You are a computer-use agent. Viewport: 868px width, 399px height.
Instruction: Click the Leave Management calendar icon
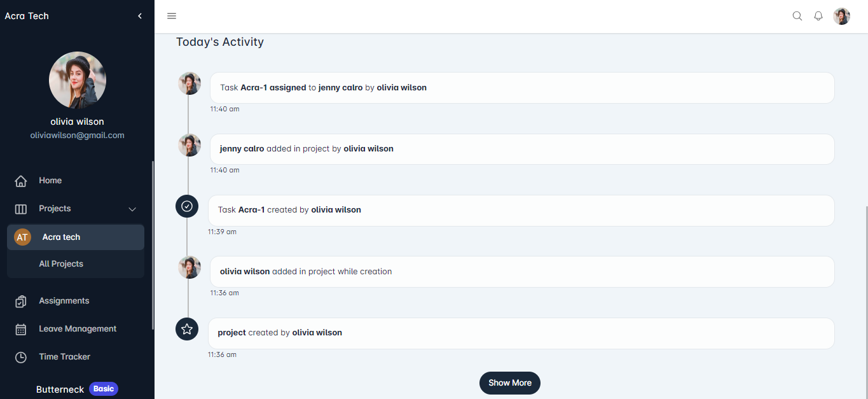(21, 329)
